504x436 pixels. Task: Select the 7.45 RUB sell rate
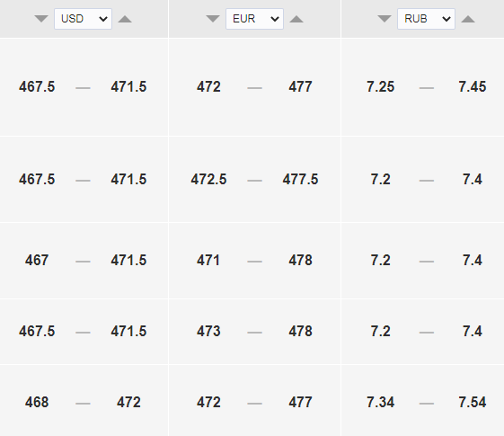pos(473,87)
